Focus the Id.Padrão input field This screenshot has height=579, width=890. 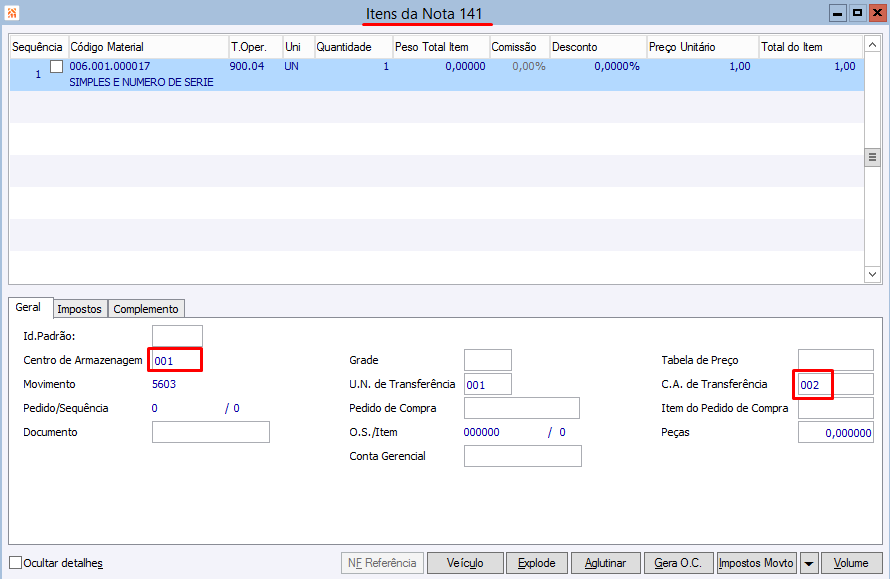pyautogui.click(x=177, y=336)
